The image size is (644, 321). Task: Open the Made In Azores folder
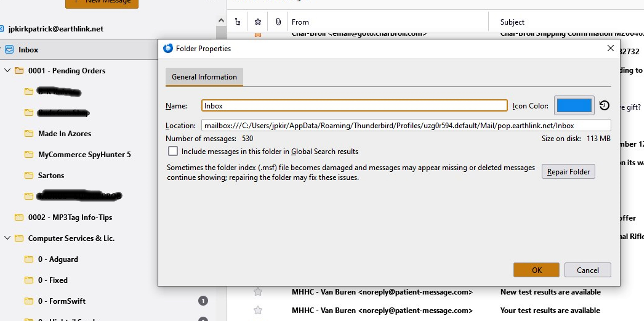point(65,134)
